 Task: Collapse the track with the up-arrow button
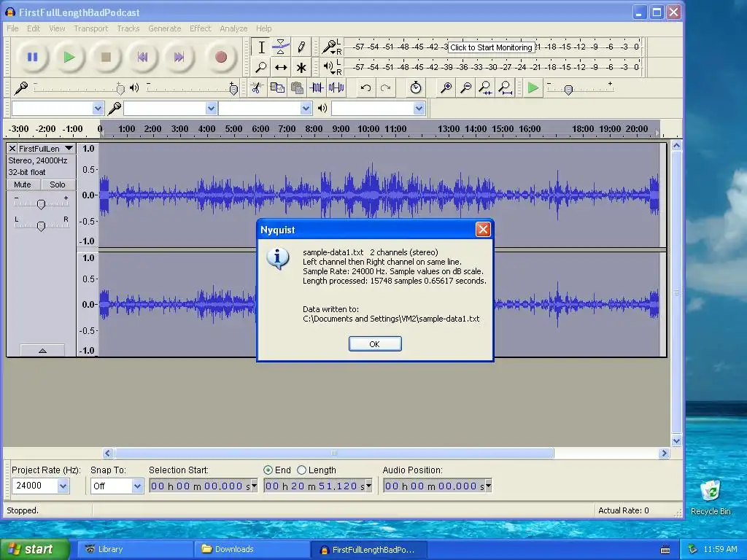point(42,351)
